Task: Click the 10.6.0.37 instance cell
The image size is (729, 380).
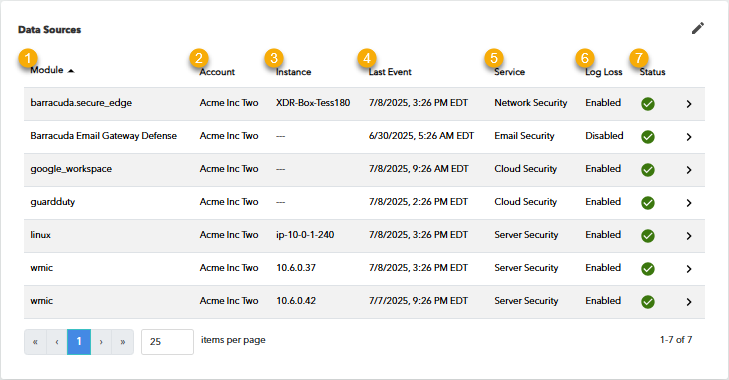Action: point(296,268)
